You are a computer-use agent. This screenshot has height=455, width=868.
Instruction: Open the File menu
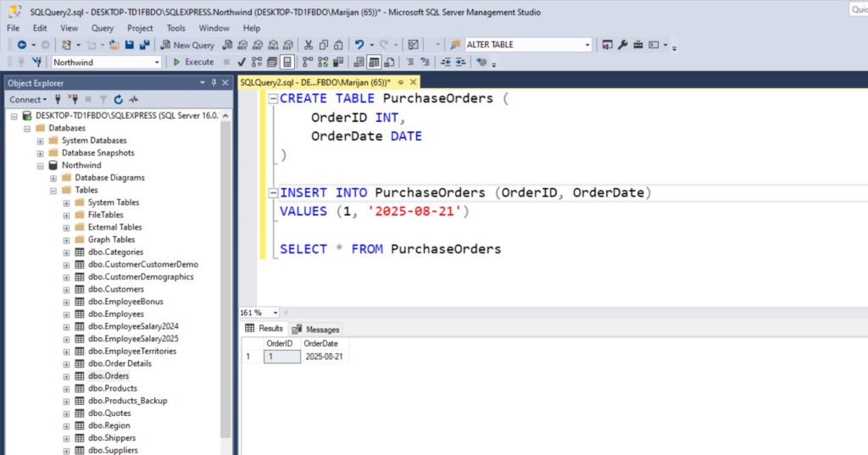14,28
